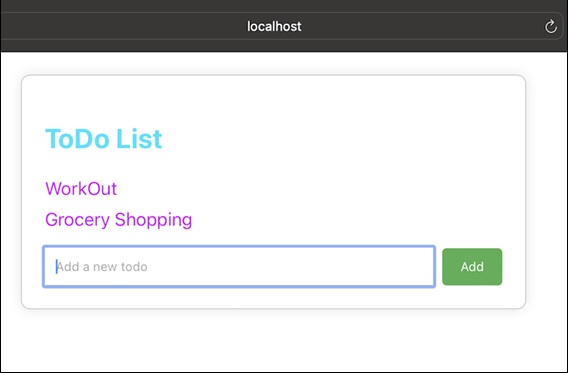568x373 pixels.
Task: Click the localhost text in the address bar
Action: click(274, 26)
